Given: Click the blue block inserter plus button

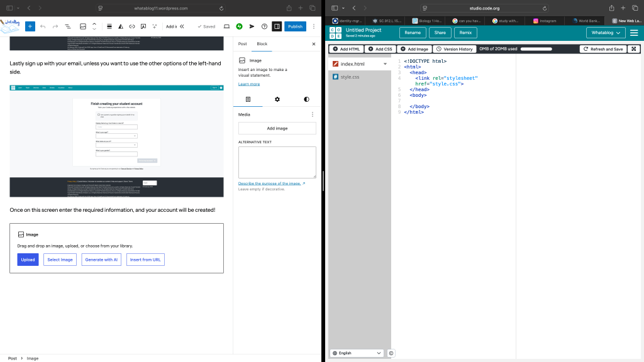Looking at the screenshot, I should [x=30, y=26].
